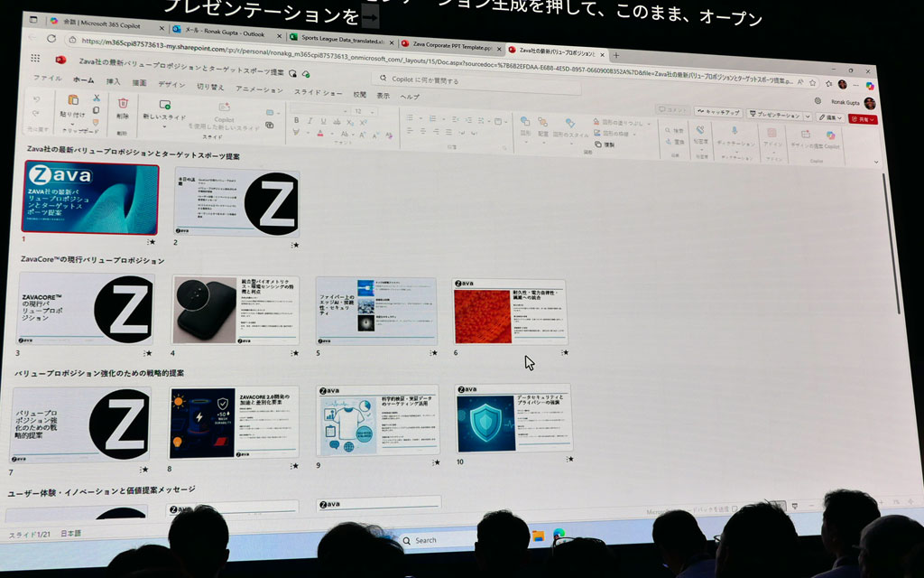Click the Shapes (図形) icon
Image resolution: width=924 pixels, height=578 pixels.
pos(524,121)
